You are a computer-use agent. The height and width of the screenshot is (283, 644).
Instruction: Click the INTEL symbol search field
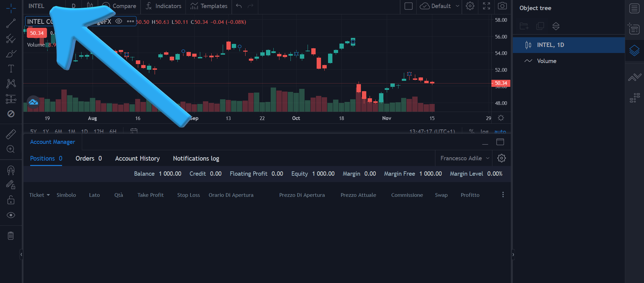click(36, 6)
